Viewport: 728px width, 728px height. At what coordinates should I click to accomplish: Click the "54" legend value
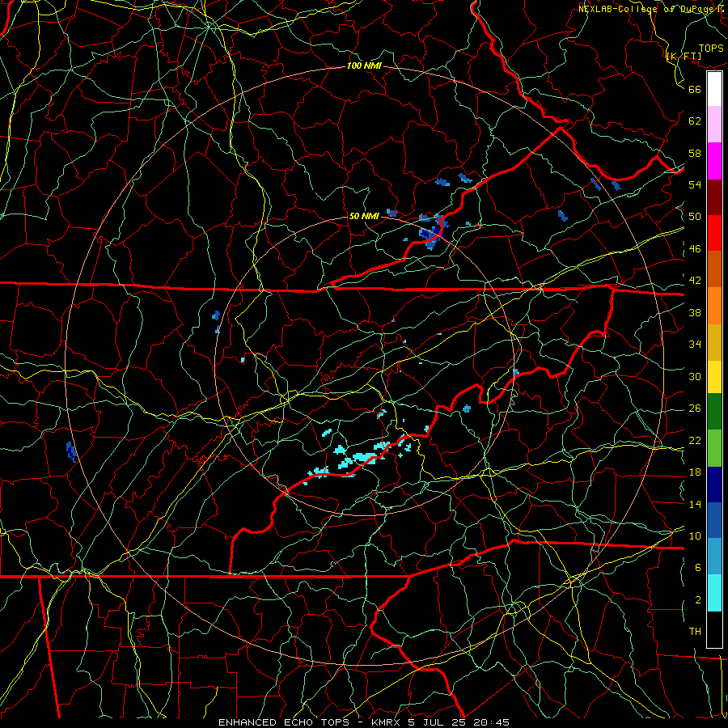[x=695, y=184]
